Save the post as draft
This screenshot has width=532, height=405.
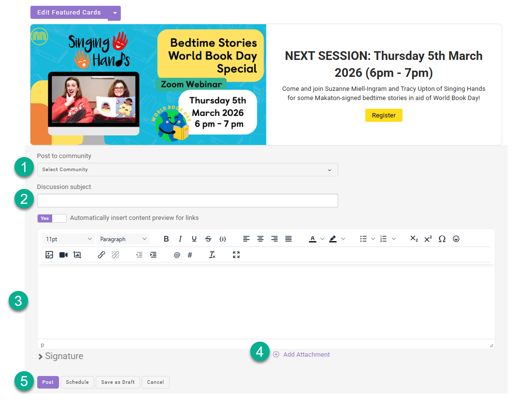coord(118,382)
